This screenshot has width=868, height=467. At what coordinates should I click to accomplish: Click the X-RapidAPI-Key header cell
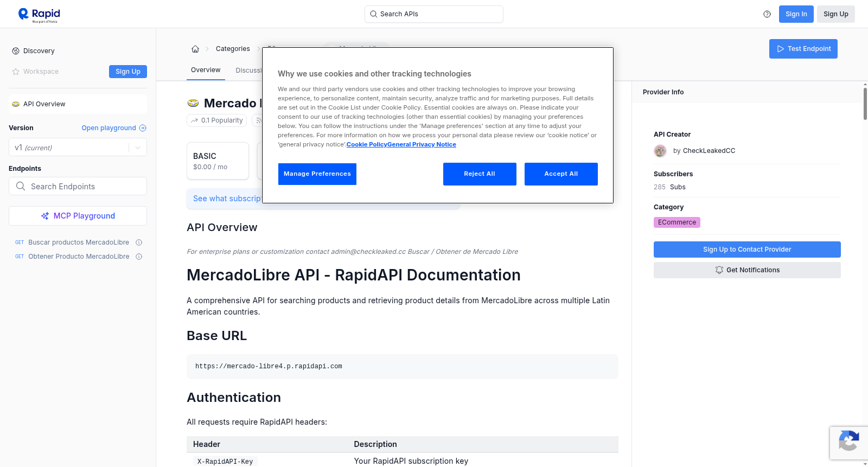[x=225, y=462]
